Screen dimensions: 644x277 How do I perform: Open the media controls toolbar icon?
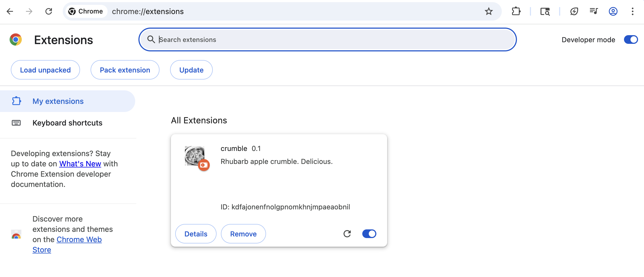click(x=593, y=11)
